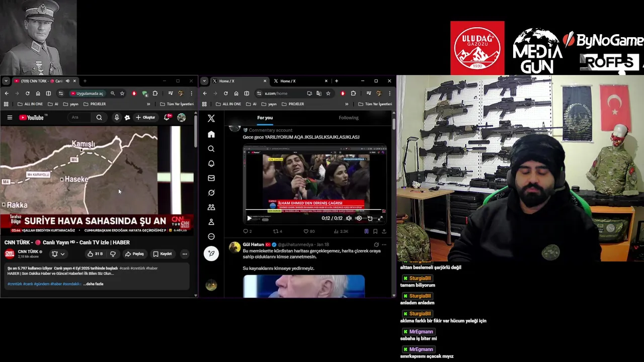This screenshot has height=362, width=644.
Task: Switch to X 'Following' tab
Action: [348, 118]
